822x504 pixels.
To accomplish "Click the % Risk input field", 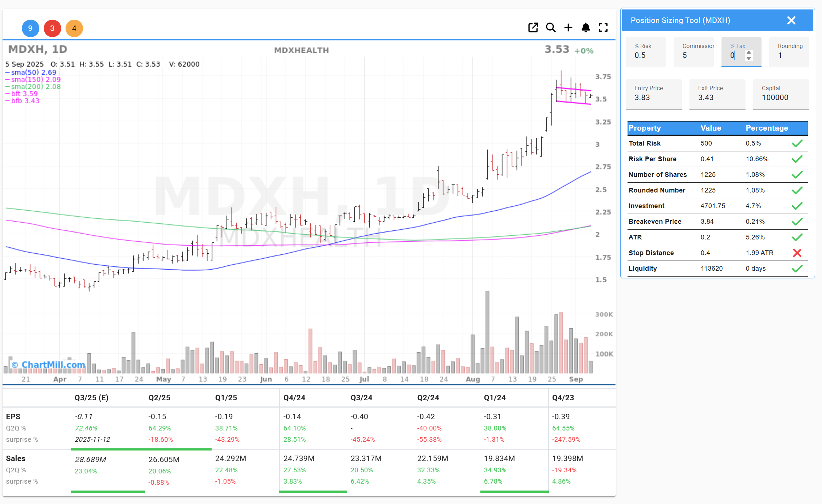I will 645,55.
